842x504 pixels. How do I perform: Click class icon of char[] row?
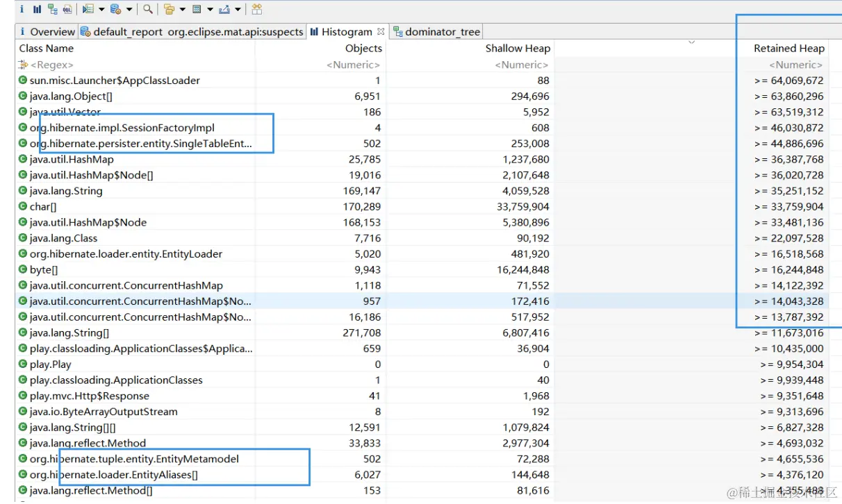click(x=23, y=207)
